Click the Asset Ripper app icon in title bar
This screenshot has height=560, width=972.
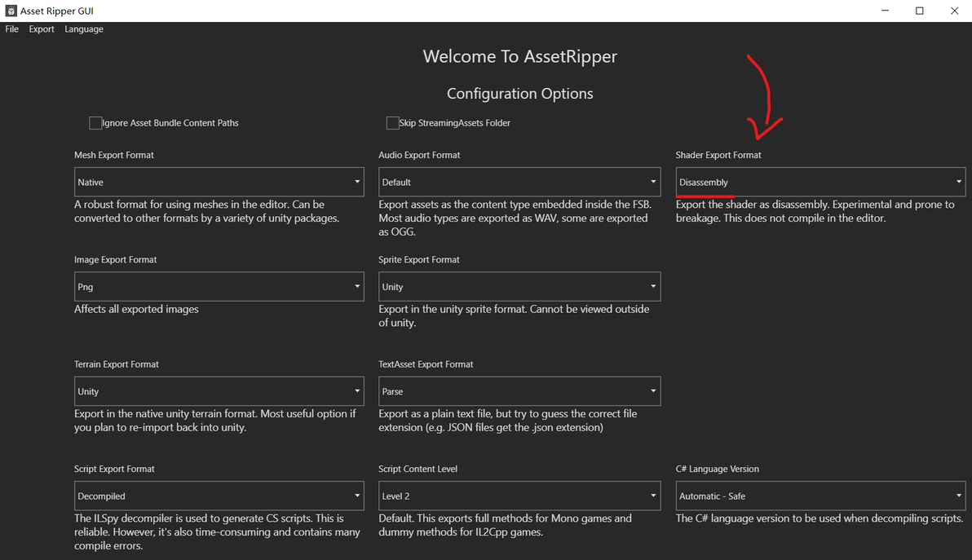coord(11,11)
